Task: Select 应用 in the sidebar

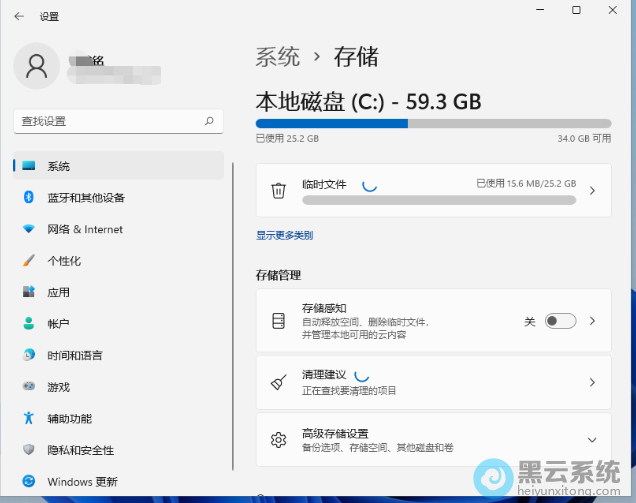Action: coord(58,292)
